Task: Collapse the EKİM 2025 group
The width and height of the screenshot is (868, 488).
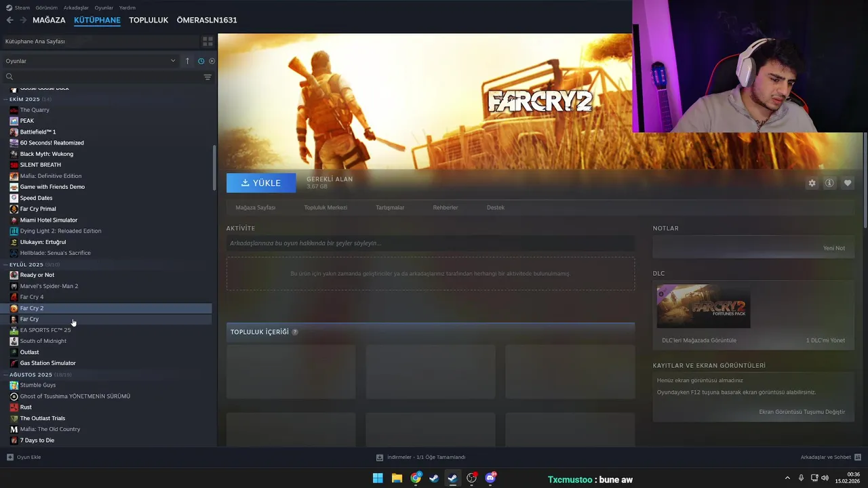Action: pos(7,99)
